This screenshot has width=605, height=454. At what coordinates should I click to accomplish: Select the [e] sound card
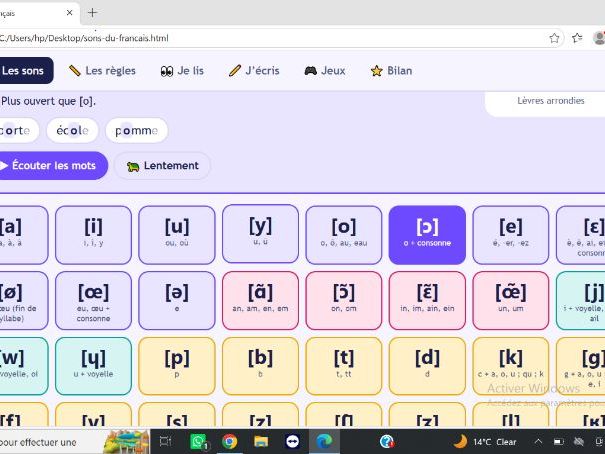coord(510,235)
